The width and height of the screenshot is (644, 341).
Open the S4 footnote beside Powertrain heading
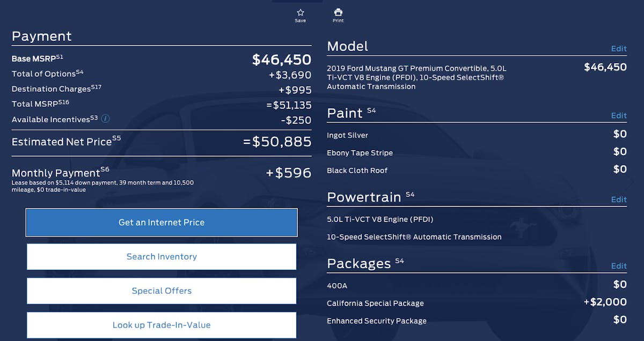[x=410, y=194]
